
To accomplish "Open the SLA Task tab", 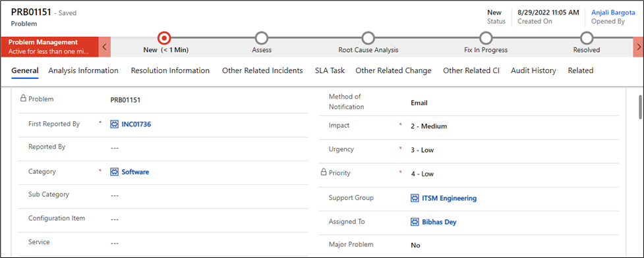I will click(x=330, y=70).
